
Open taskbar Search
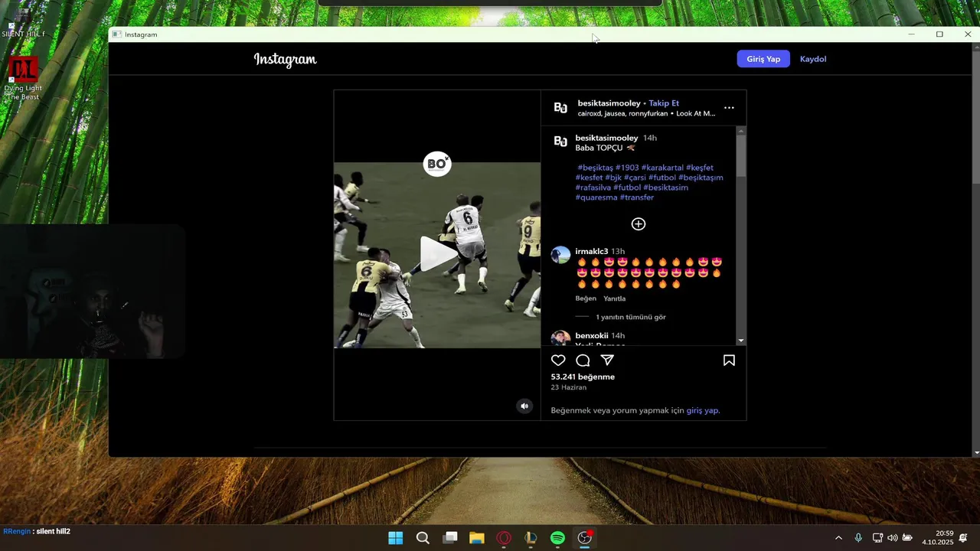pos(423,538)
